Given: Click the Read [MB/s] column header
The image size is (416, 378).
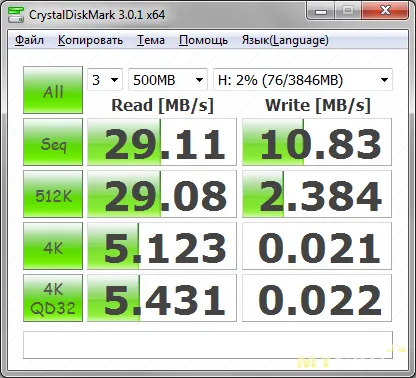Looking at the screenshot, I should pos(162,105).
